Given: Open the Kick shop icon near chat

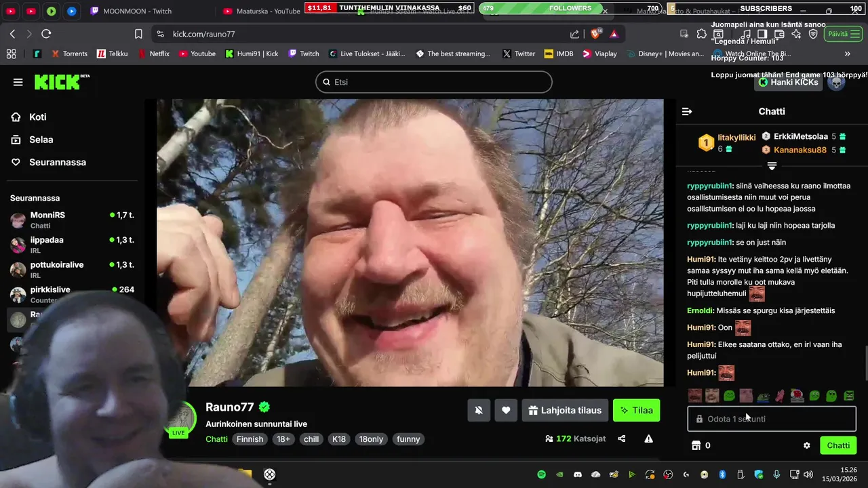Looking at the screenshot, I should [x=695, y=445].
